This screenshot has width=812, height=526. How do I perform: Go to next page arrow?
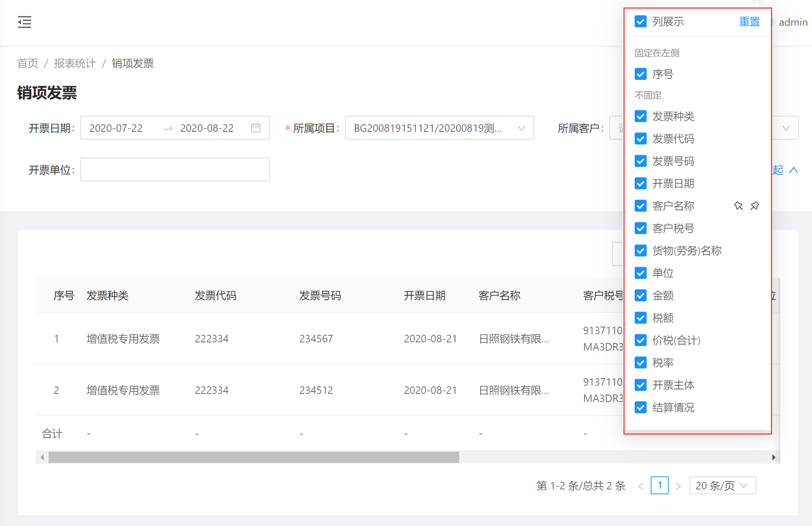click(x=678, y=486)
